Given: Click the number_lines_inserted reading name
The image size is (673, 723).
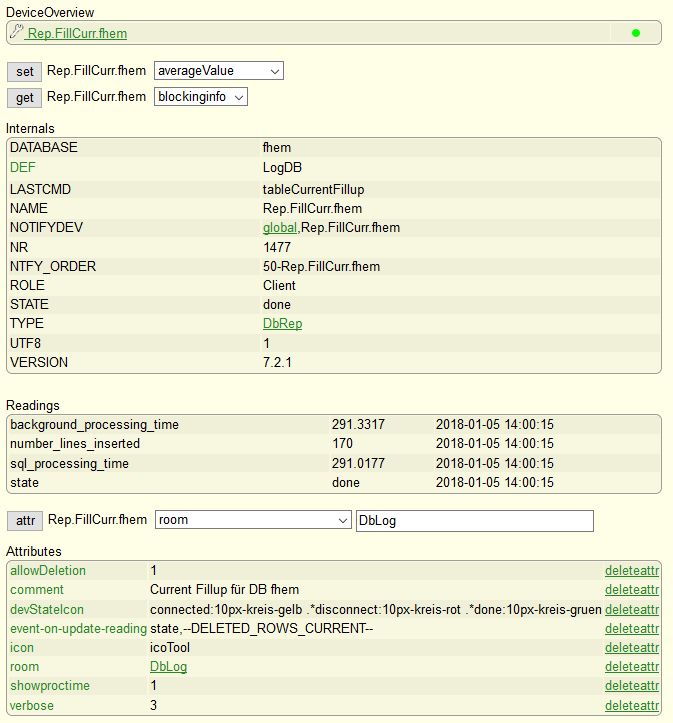Looking at the screenshot, I should coord(75,444).
